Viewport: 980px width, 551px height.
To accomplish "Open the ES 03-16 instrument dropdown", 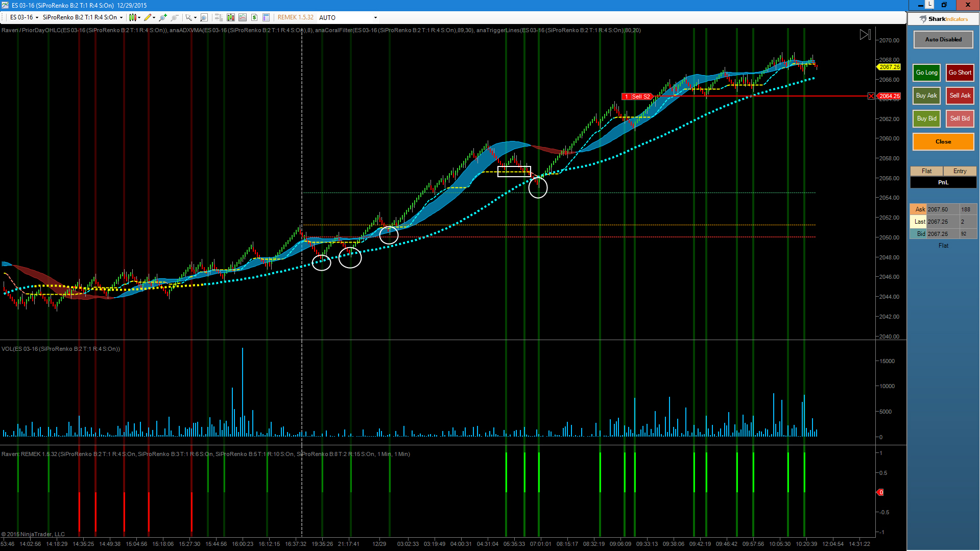I will tap(24, 17).
